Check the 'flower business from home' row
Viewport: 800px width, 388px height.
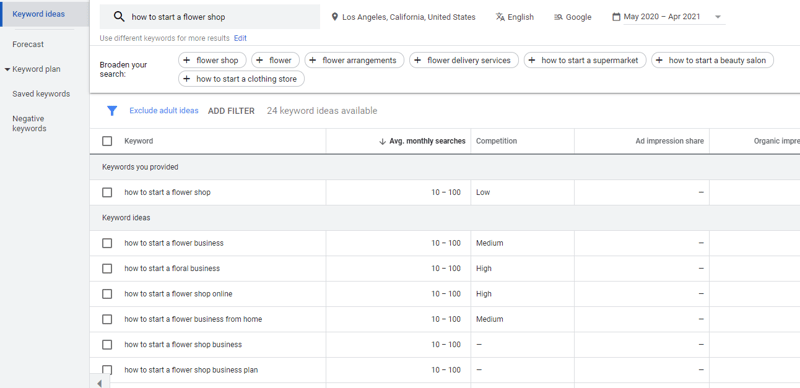click(107, 319)
